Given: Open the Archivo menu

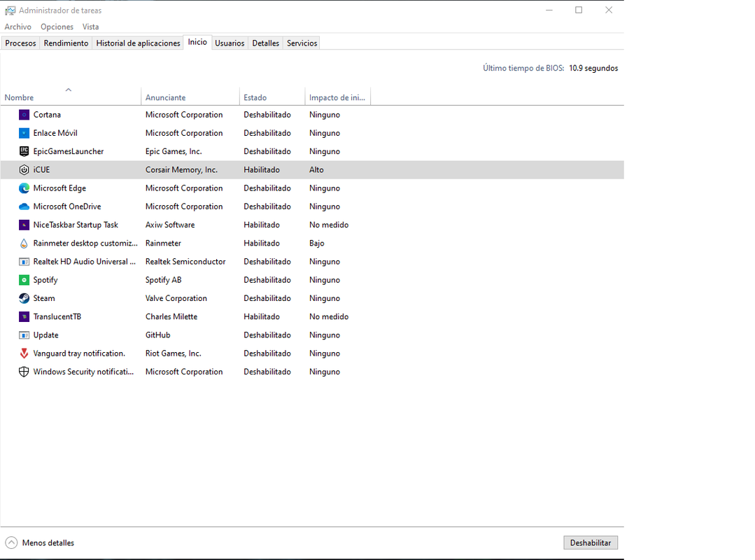Looking at the screenshot, I should click(x=17, y=27).
